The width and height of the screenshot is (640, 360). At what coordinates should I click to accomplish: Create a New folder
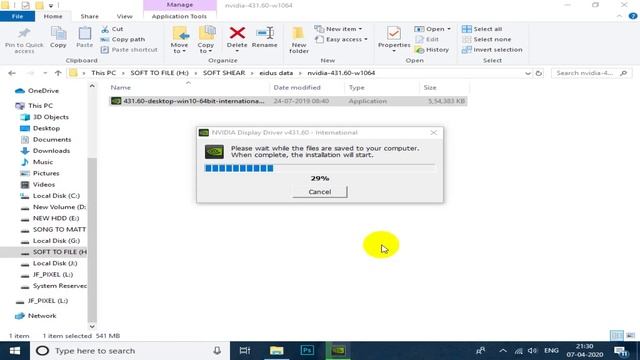pos(299,40)
